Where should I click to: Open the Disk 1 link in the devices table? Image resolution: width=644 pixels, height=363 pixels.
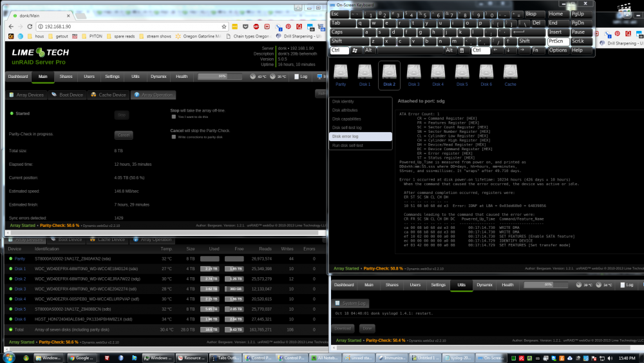20,269
